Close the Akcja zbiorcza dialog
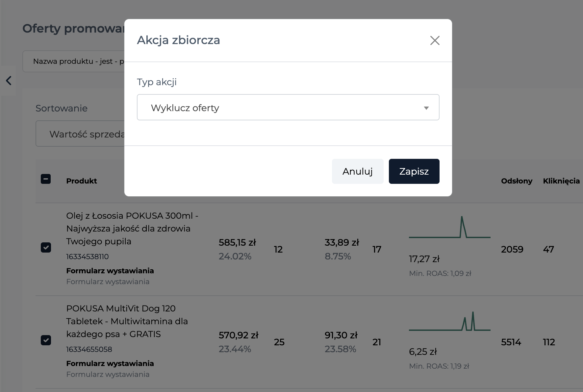The height and width of the screenshot is (392, 583). point(435,40)
